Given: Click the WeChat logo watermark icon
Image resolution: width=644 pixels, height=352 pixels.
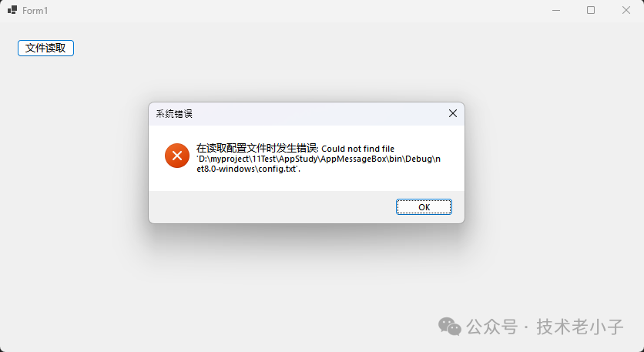Looking at the screenshot, I should pyautogui.click(x=450, y=327).
